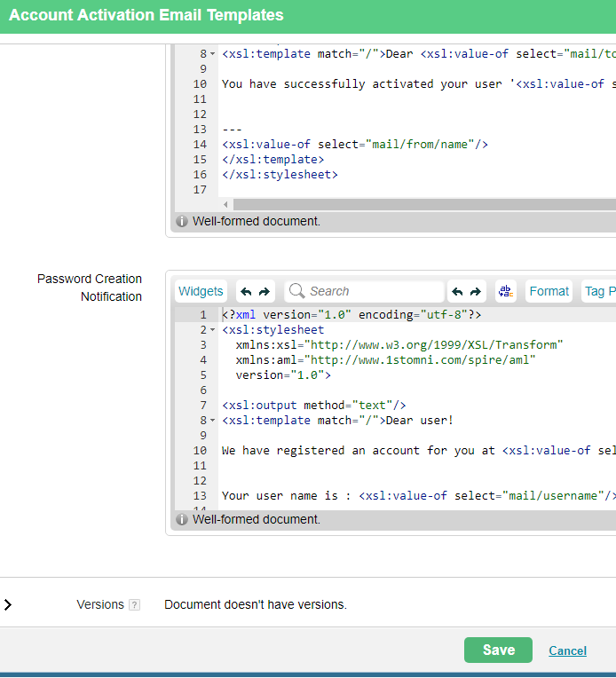Click line number 17 in upper editor gutter

(200, 190)
